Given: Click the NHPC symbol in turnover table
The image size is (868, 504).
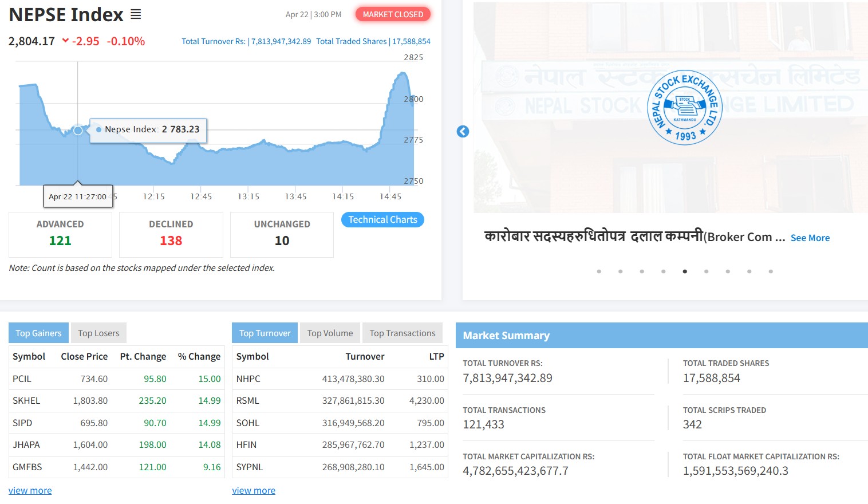Looking at the screenshot, I should (248, 379).
